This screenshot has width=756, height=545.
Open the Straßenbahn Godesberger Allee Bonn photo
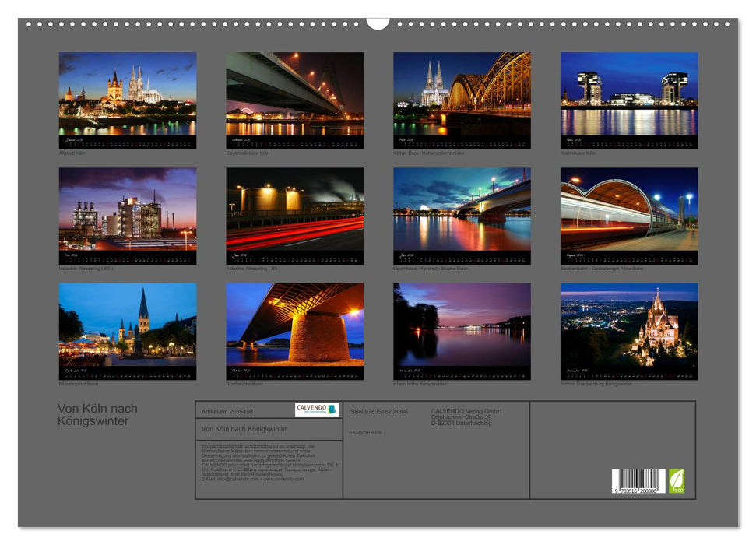[x=629, y=210]
